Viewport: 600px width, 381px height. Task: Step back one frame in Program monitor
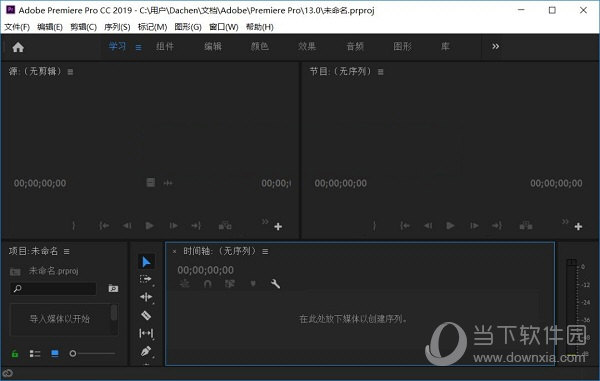click(x=427, y=226)
